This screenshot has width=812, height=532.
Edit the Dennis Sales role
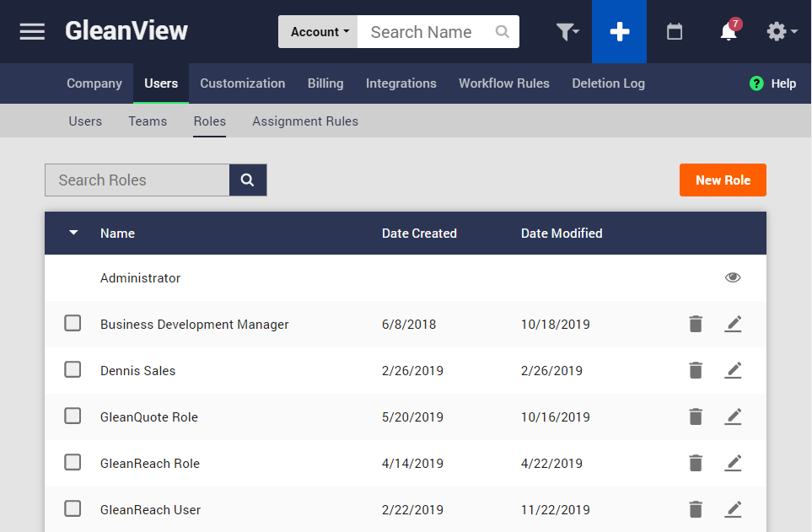(x=734, y=371)
